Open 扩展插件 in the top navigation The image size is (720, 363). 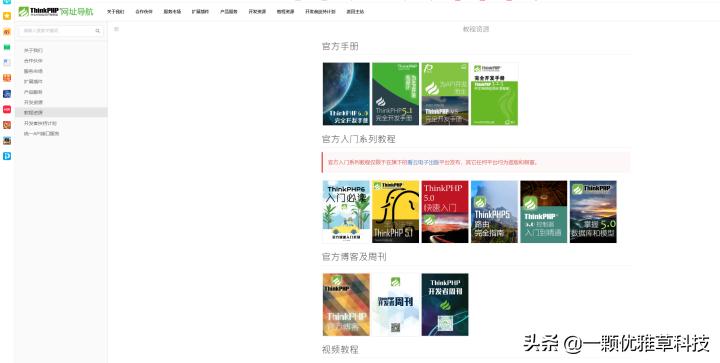(200, 11)
